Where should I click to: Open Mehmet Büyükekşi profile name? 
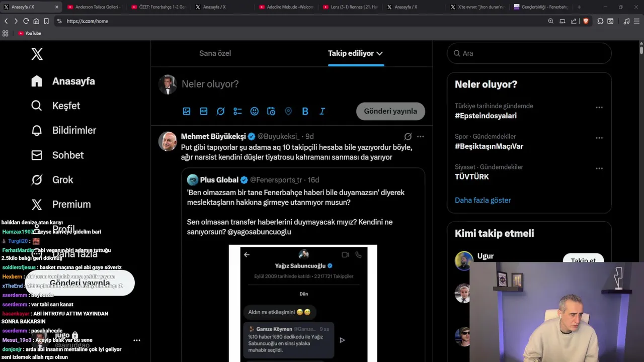pos(213,136)
